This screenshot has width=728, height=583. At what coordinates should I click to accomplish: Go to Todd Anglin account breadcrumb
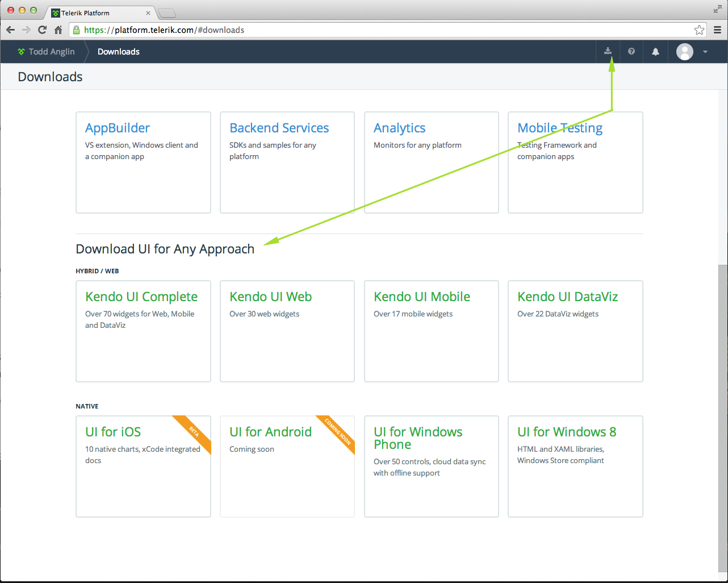52,51
